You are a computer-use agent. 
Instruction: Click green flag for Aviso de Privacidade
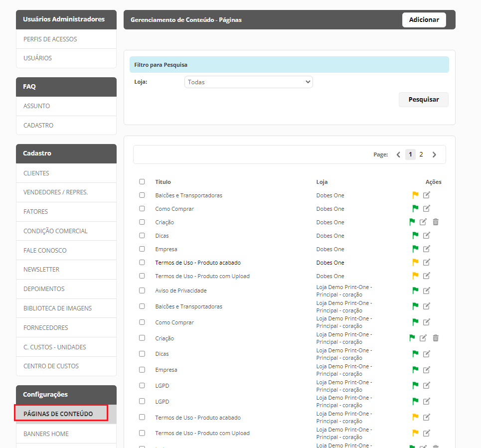click(415, 291)
